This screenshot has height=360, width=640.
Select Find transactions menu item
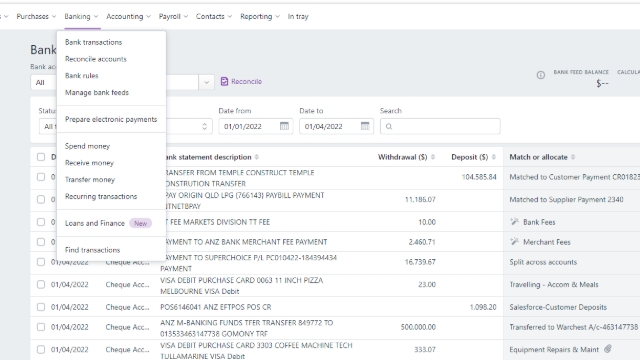coord(93,250)
